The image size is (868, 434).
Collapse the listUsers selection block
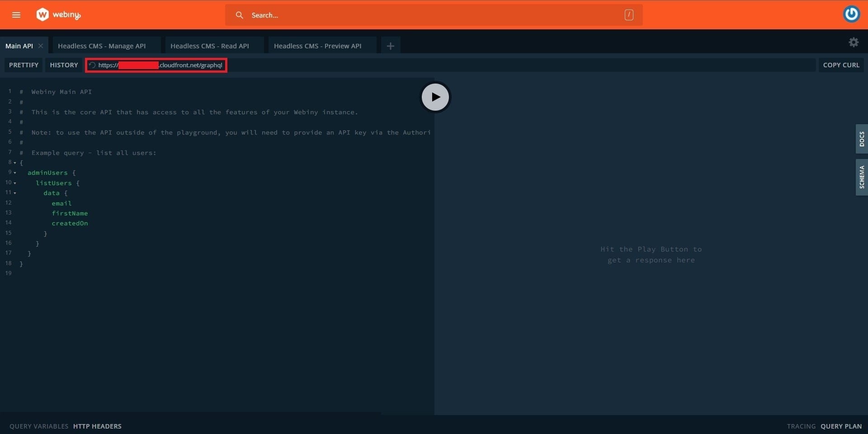click(x=15, y=182)
